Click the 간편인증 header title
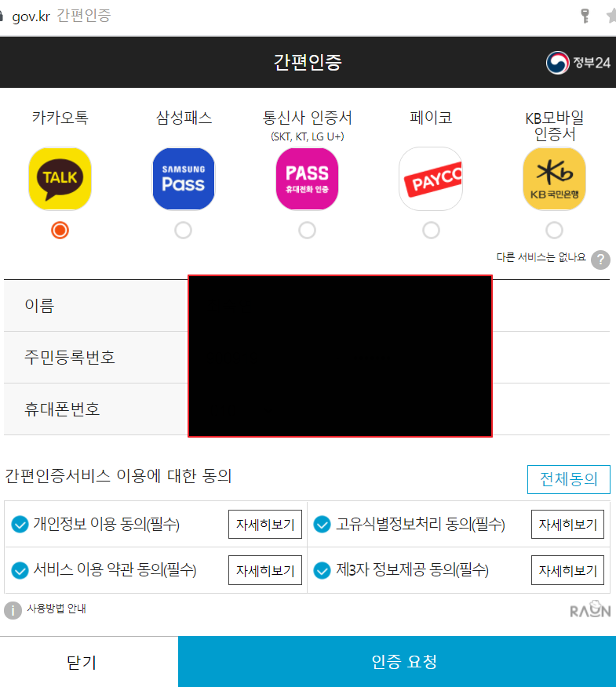Image resolution: width=616 pixels, height=687 pixels. (308, 62)
